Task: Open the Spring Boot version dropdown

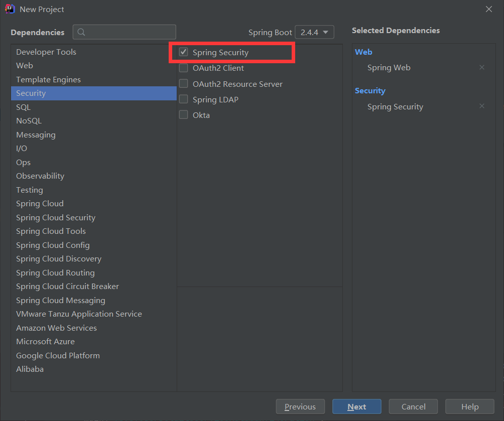Action: [314, 32]
